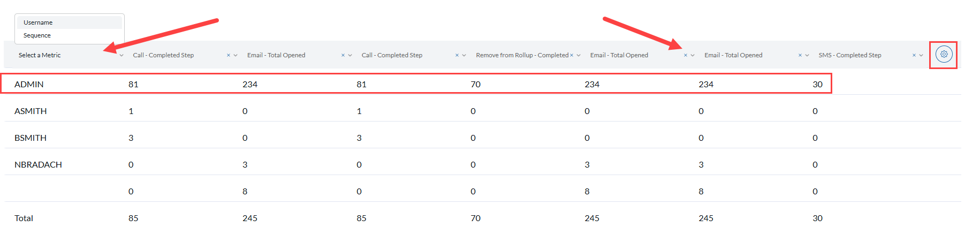Image resolution: width=980 pixels, height=242 pixels.
Task: Open the Remove from Rollup - Completed dropdown chevron
Action: (579, 55)
